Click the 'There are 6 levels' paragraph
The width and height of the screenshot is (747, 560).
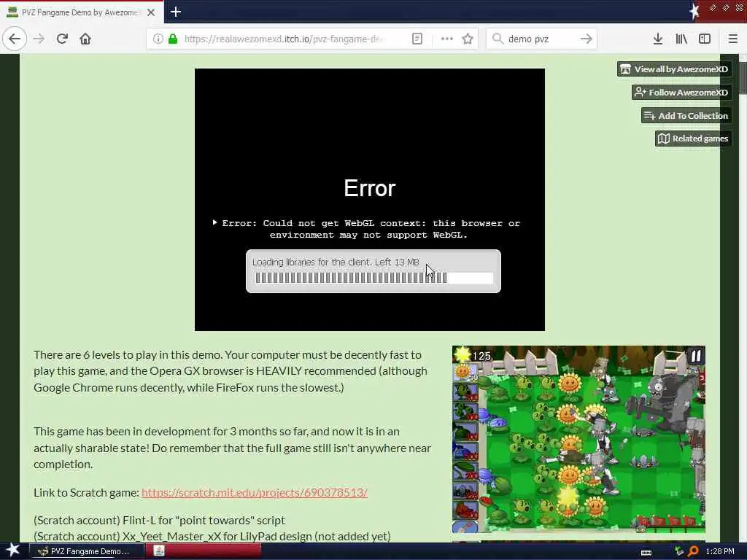tap(231, 371)
